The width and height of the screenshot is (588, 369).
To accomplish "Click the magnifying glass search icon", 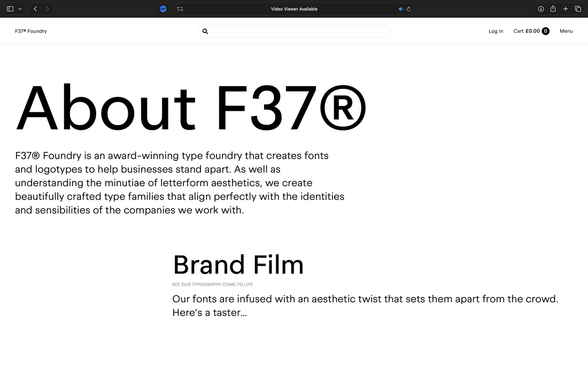I will [x=205, y=31].
